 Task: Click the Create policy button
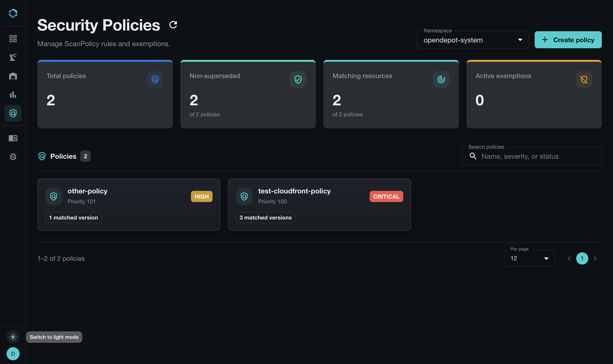pyautogui.click(x=568, y=40)
